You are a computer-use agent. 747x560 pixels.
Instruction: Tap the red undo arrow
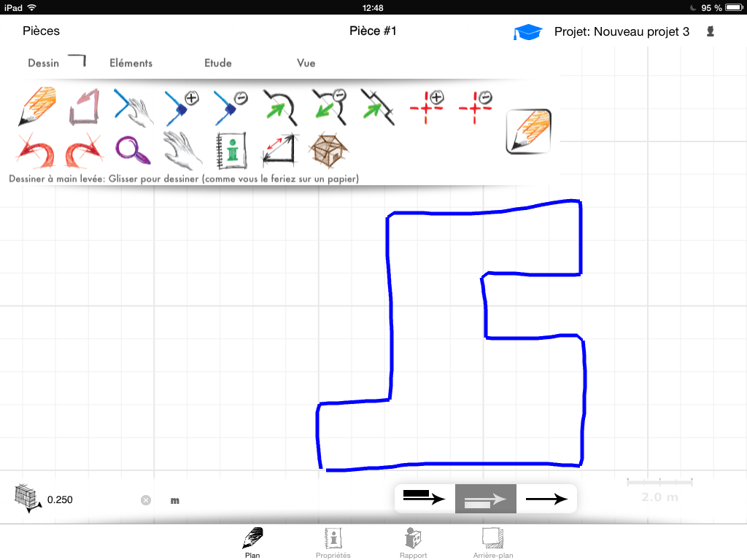(35, 150)
